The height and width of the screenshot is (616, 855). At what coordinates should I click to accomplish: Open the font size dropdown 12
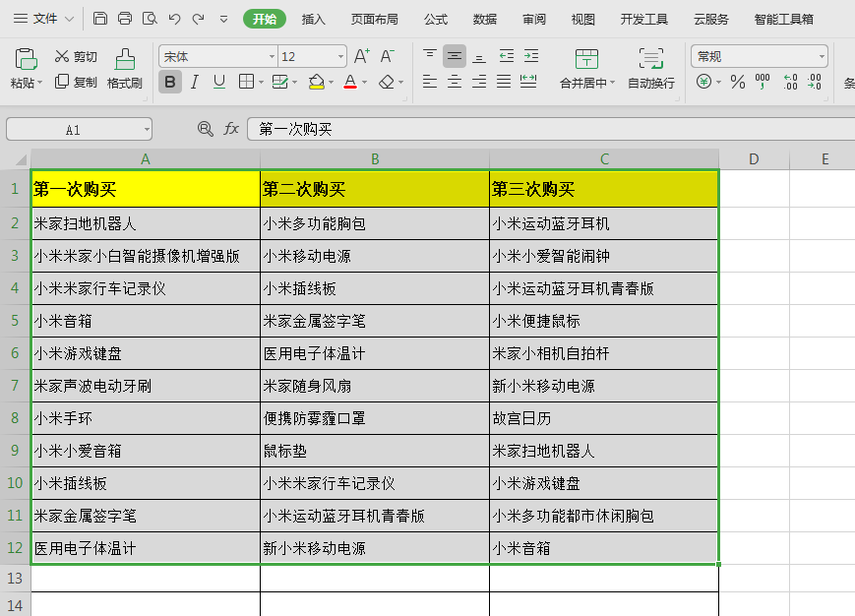340,56
